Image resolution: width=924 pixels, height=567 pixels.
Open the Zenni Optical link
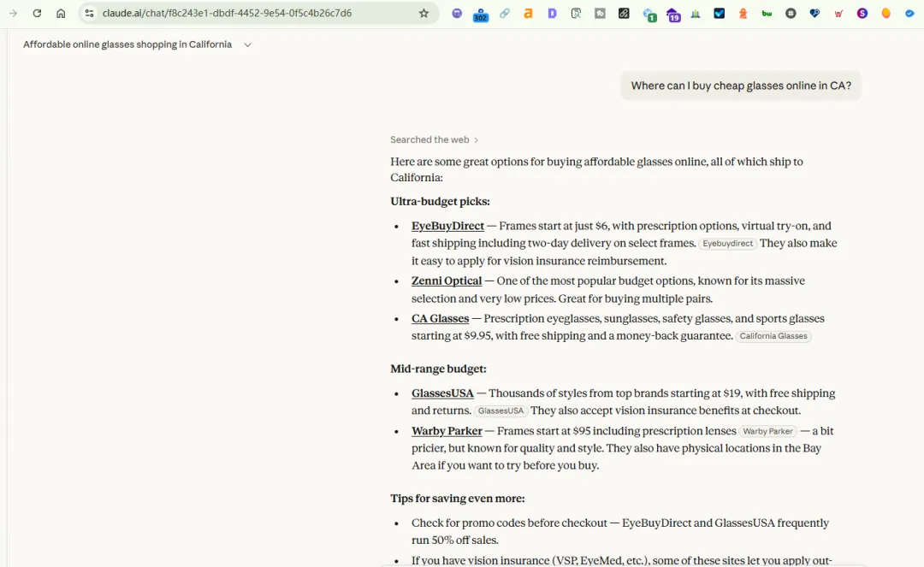pyautogui.click(x=447, y=281)
